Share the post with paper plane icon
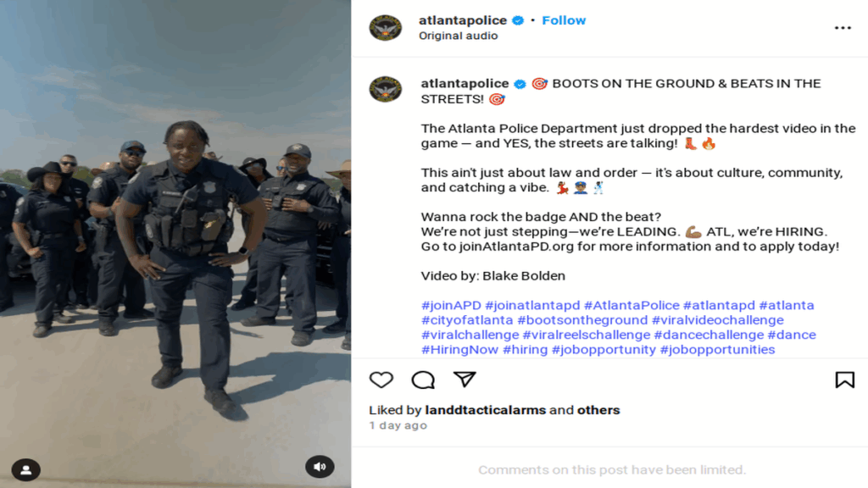Screen dimensions: 868x488 pyautogui.click(x=465, y=379)
